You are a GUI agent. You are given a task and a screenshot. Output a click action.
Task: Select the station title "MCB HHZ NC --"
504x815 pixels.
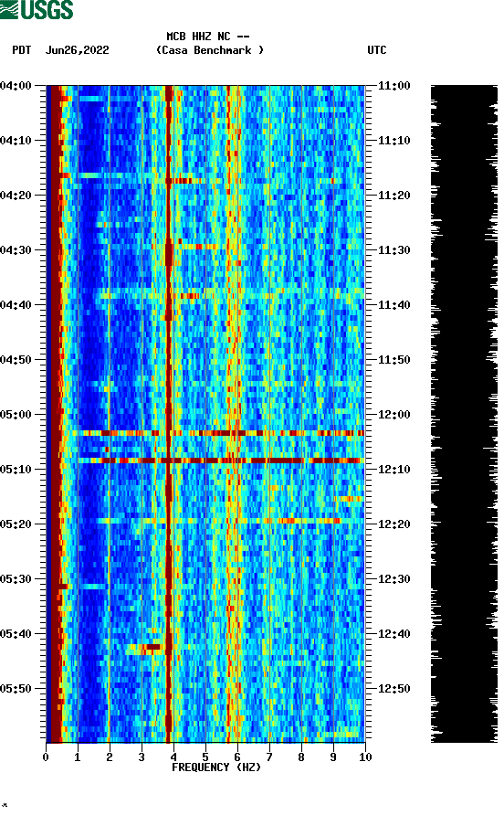pyautogui.click(x=208, y=37)
